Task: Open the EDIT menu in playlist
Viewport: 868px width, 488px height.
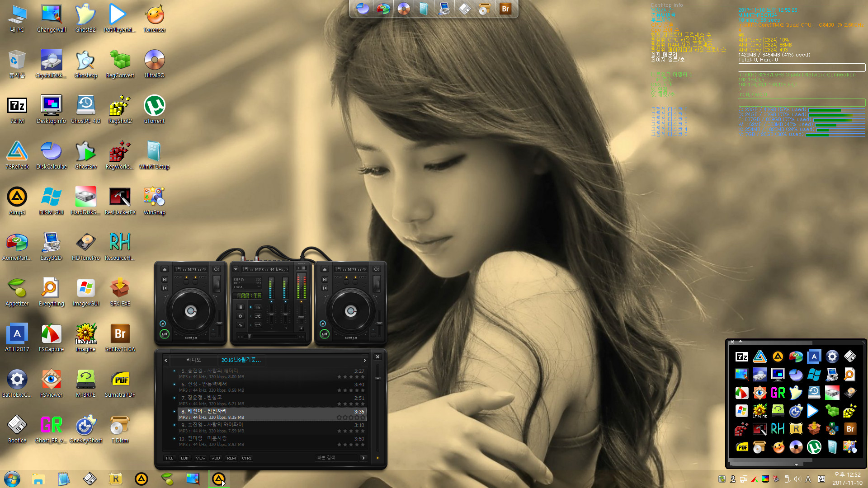Action: [185, 458]
